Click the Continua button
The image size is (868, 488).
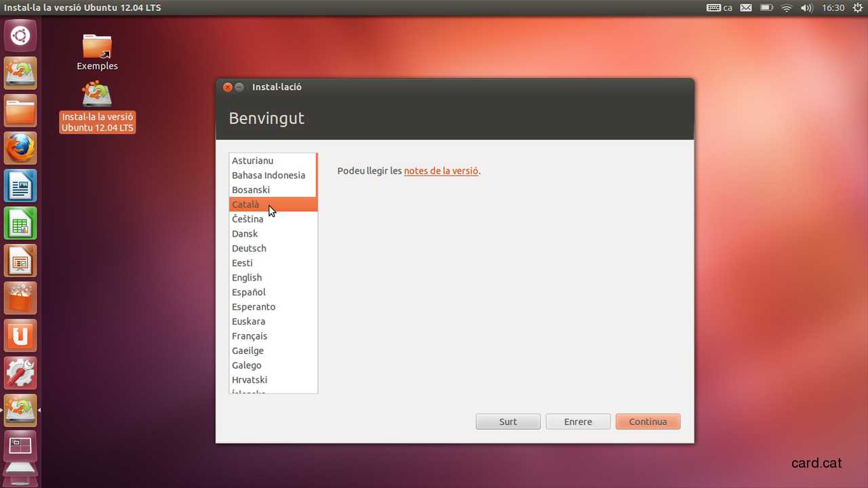(x=648, y=422)
